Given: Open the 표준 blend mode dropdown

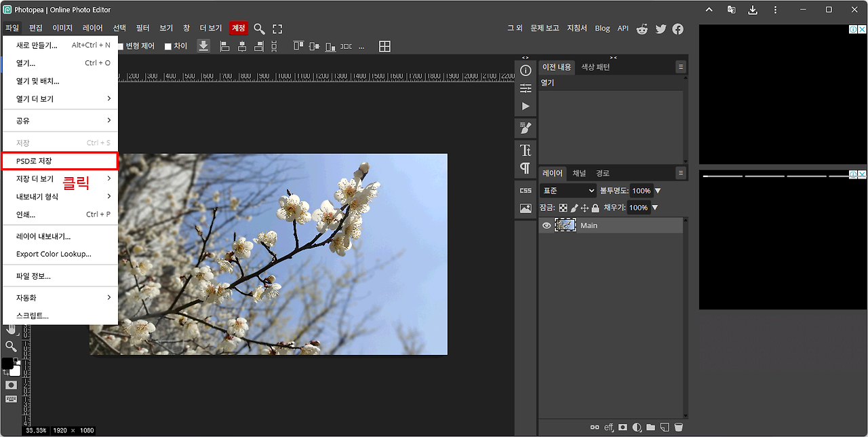Looking at the screenshot, I should (568, 191).
